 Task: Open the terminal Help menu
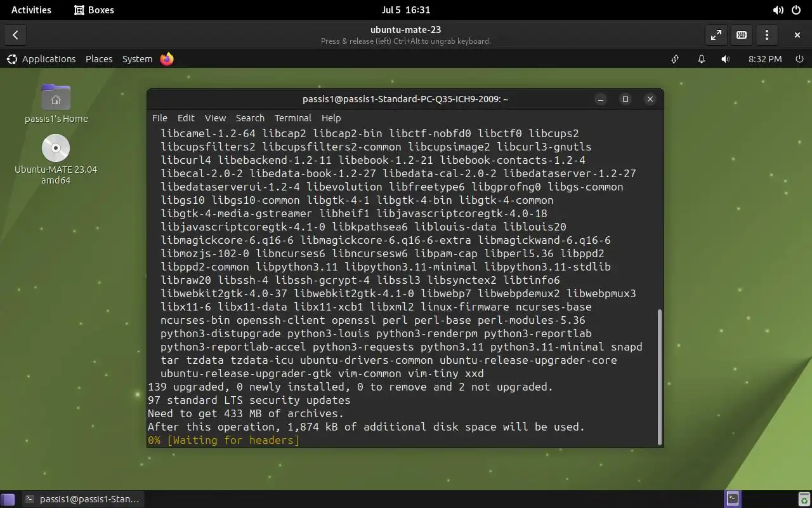[331, 118]
